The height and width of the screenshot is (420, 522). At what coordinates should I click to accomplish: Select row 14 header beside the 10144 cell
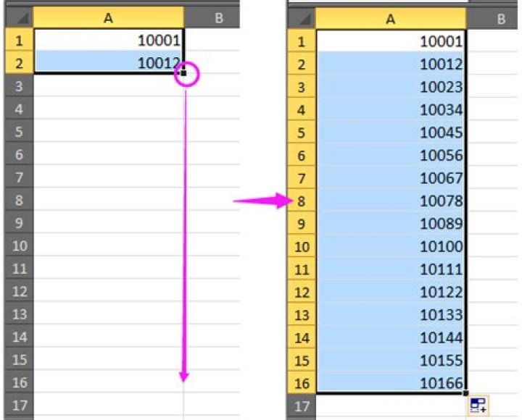tap(302, 338)
